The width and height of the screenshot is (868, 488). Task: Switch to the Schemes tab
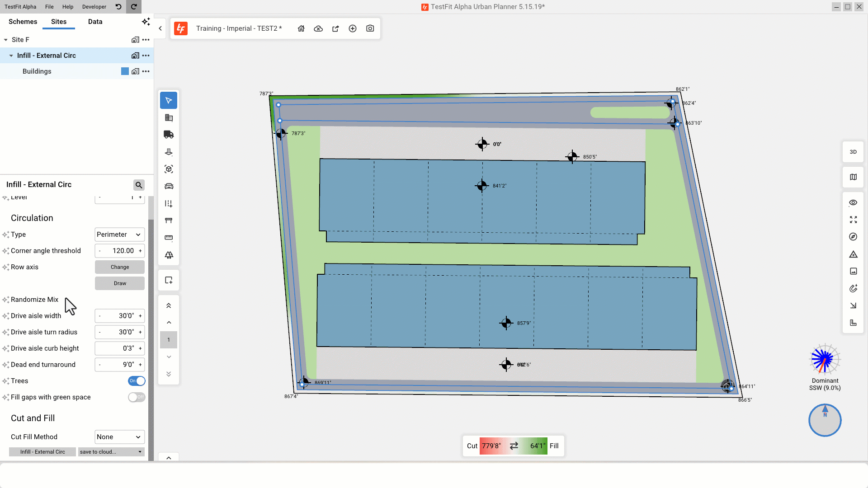coord(23,22)
